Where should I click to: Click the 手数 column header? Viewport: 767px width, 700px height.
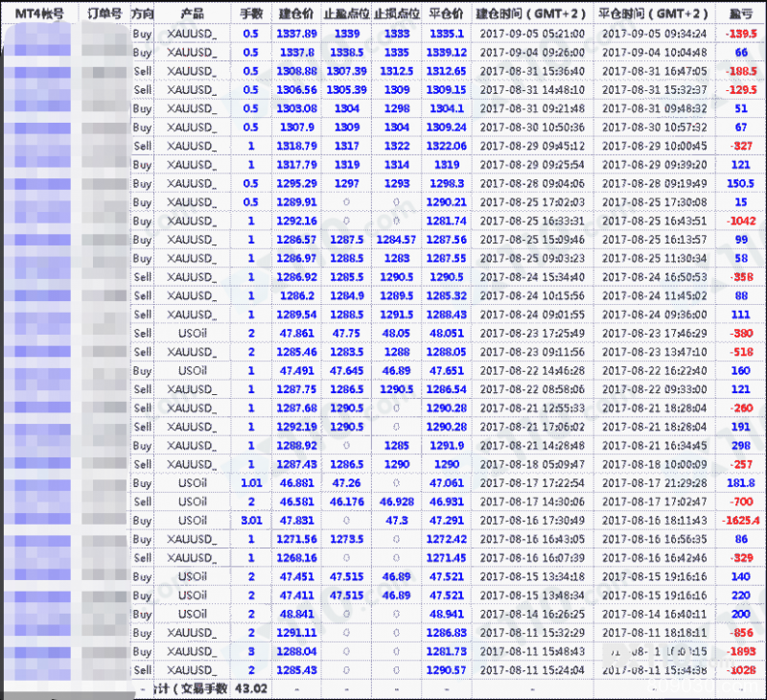(x=251, y=13)
